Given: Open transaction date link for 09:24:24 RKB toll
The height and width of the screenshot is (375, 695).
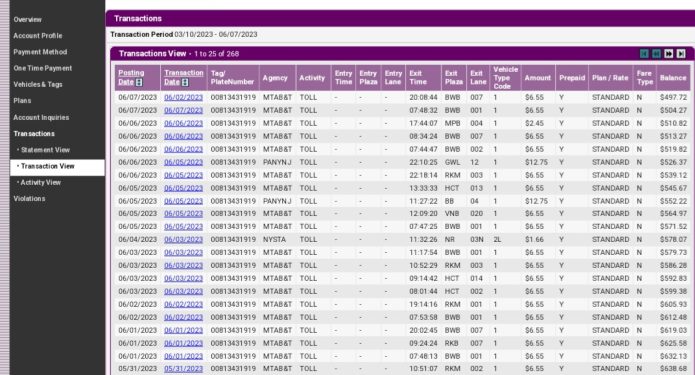Looking at the screenshot, I should point(184,343).
